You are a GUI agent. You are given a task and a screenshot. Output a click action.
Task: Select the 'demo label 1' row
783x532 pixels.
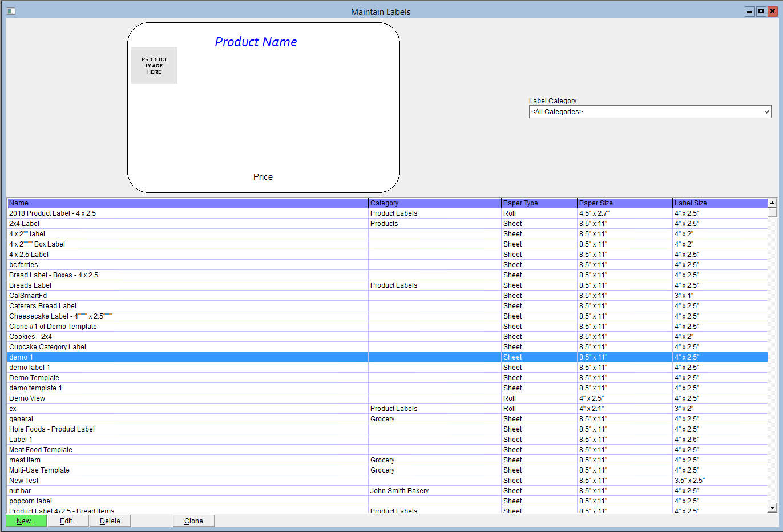coord(388,368)
